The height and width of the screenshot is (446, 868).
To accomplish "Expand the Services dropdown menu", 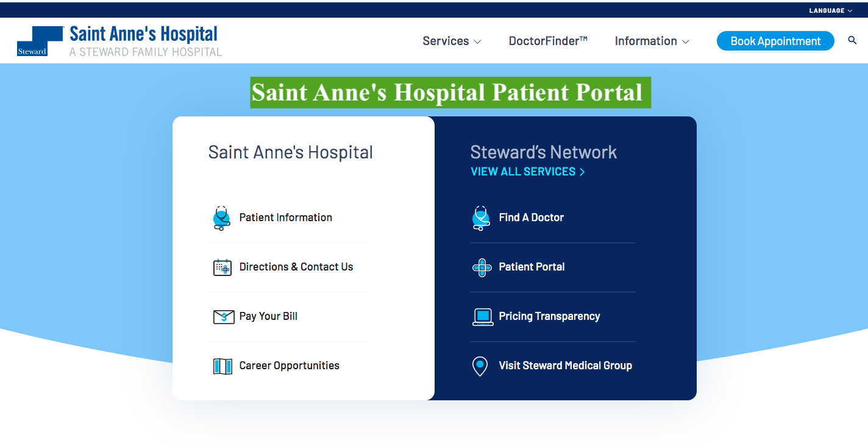I will [x=452, y=41].
